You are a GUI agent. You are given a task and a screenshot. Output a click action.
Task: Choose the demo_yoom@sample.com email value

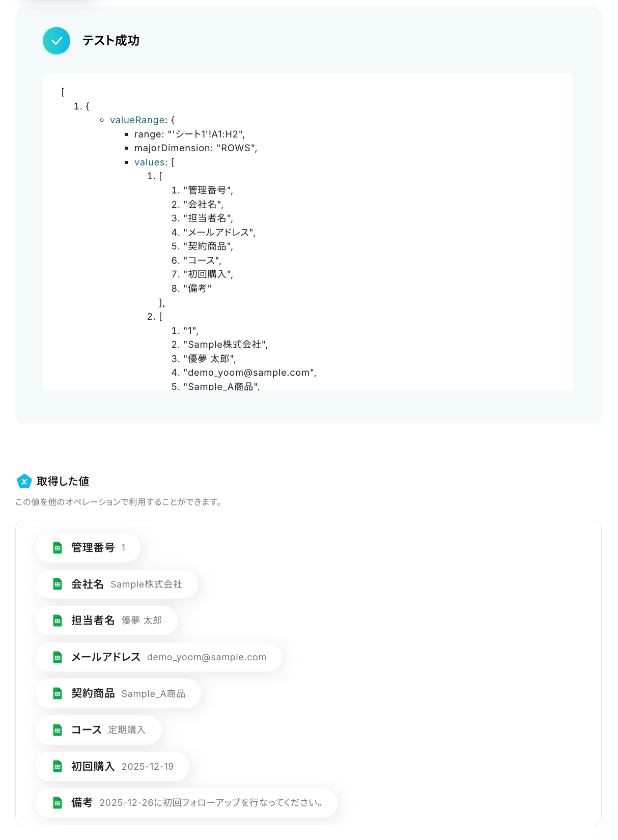click(x=207, y=657)
